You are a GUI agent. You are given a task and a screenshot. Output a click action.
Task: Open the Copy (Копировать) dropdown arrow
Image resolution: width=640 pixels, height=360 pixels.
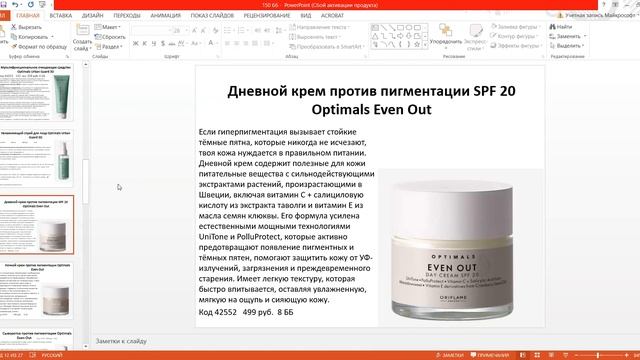52,37
